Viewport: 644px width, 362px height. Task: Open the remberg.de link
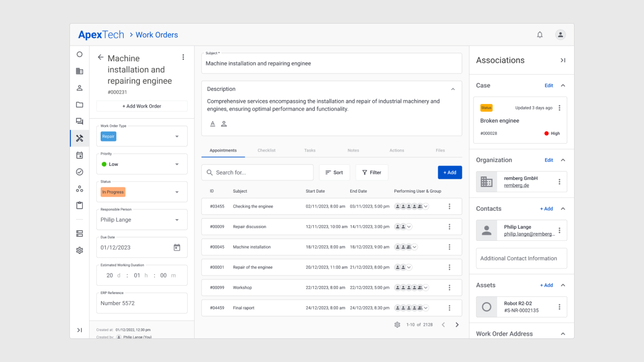click(x=516, y=186)
